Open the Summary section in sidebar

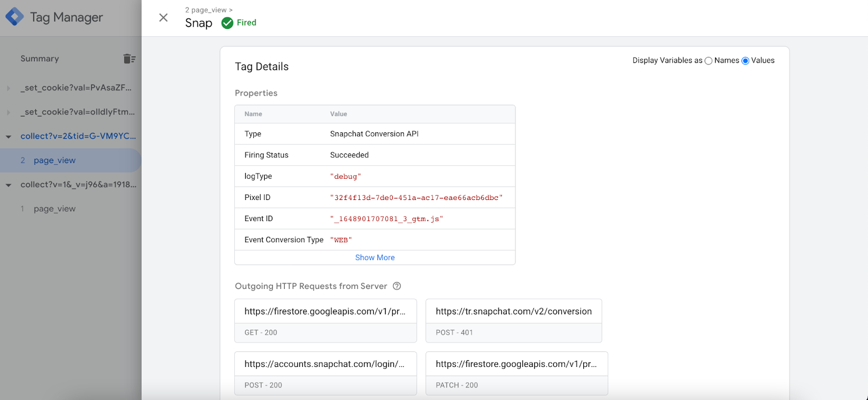point(40,59)
